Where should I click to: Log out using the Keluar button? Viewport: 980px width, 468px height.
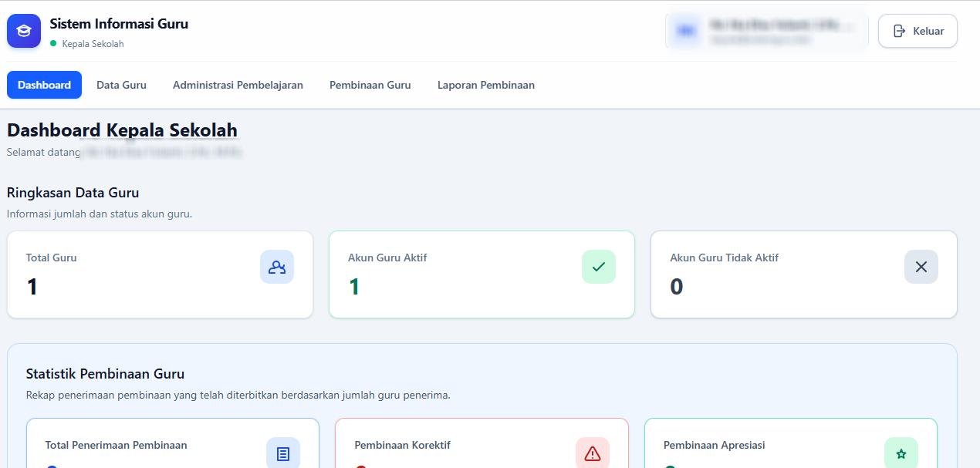coord(917,31)
